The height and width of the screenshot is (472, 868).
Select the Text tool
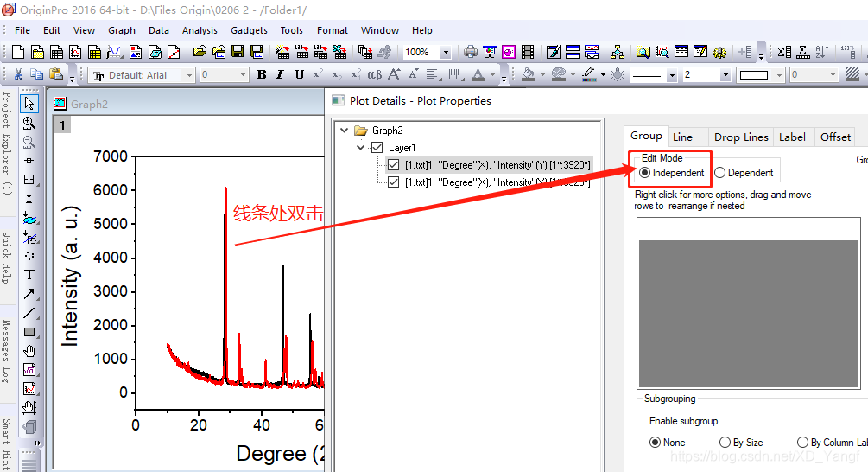click(29, 275)
